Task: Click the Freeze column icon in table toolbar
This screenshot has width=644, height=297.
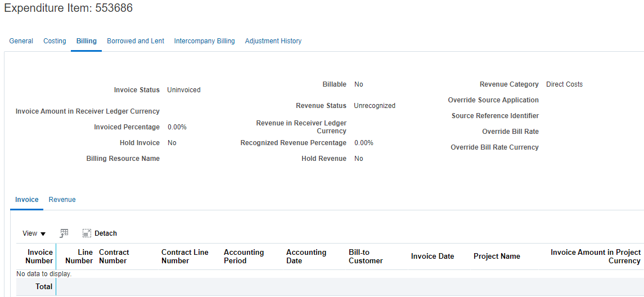Action: (64, 233)
